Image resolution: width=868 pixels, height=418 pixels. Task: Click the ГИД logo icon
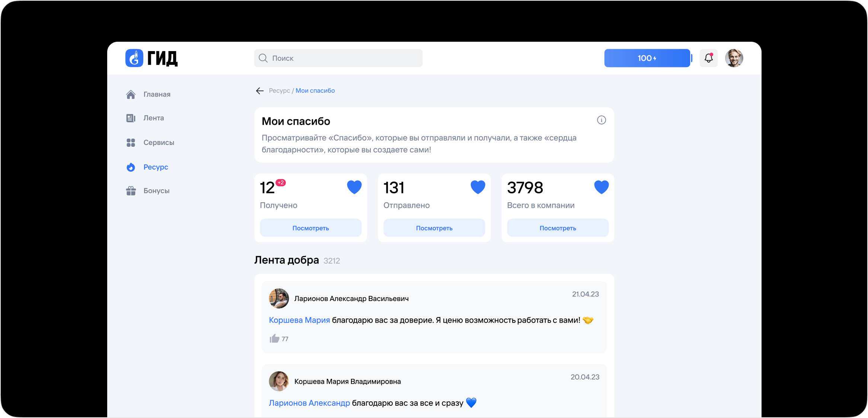point(134,58)
